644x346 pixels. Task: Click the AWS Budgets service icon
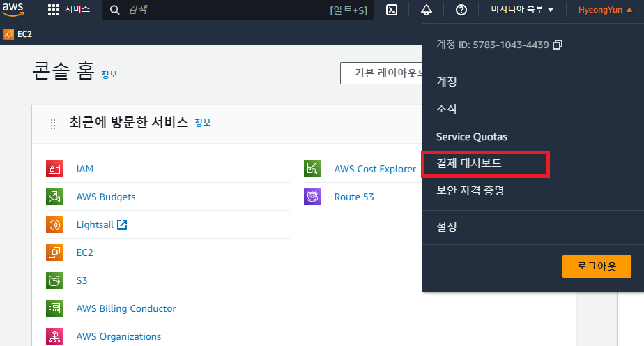tap(54, 197)
